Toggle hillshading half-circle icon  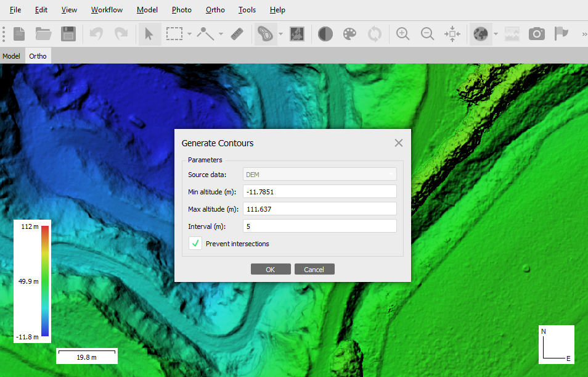point(325,34)
